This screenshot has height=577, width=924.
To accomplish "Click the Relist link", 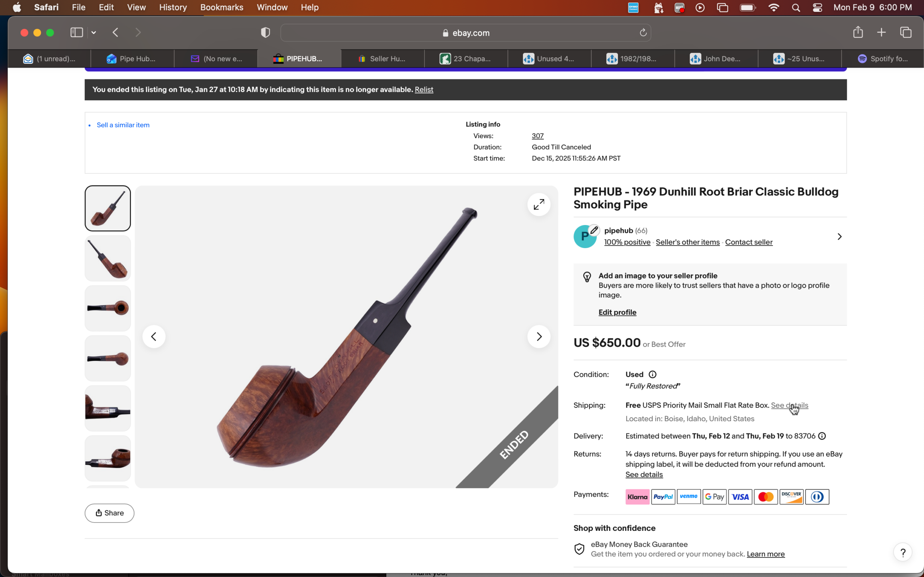I will [x=424, y=89].
